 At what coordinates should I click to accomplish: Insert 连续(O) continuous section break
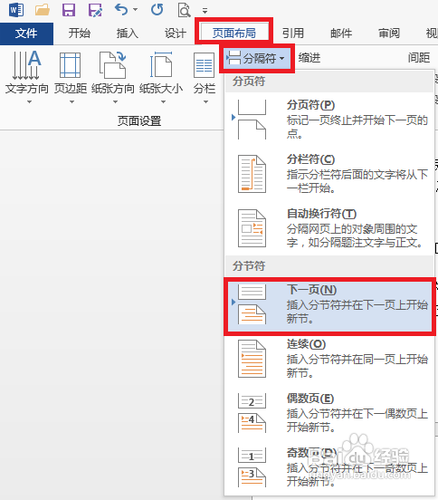[329, 359]
